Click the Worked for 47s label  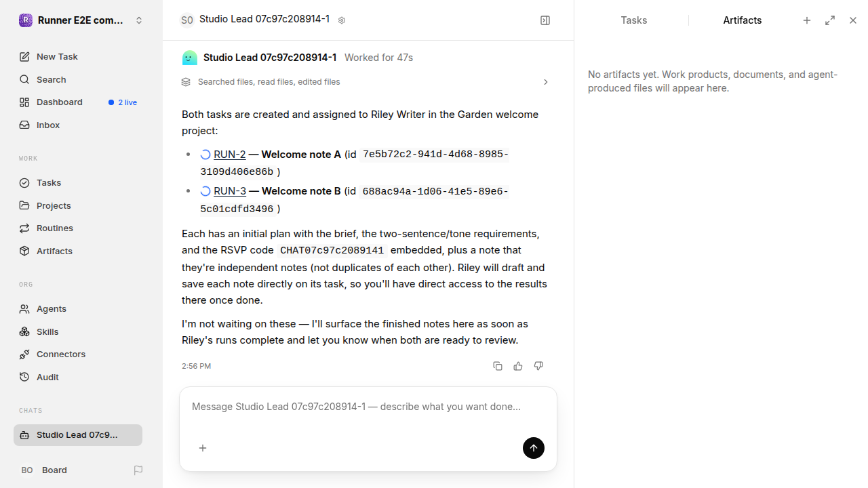click(x=378, y=58)
